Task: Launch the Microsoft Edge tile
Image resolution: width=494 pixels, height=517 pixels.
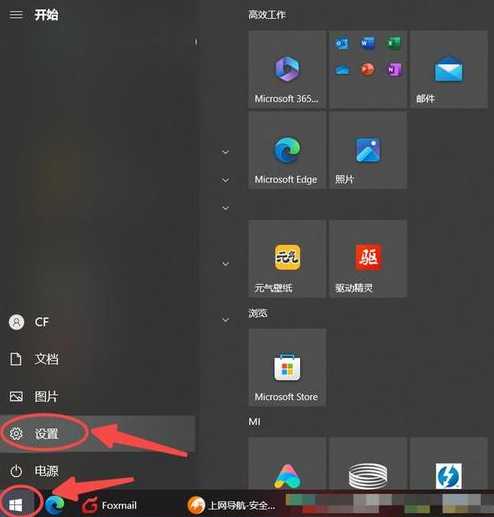Action: [287, 150]
